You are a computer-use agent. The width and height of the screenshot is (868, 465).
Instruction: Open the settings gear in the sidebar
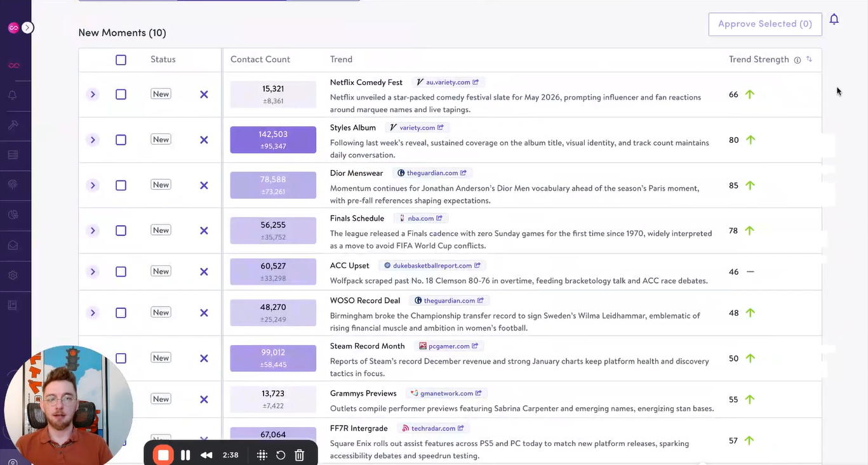(13, 275)
